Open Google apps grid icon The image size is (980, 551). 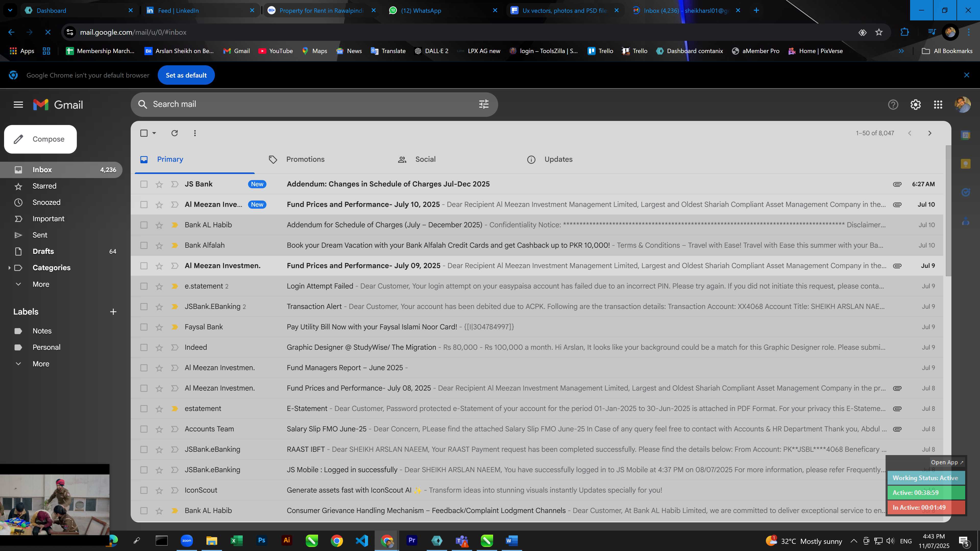[x=938, y=105]
